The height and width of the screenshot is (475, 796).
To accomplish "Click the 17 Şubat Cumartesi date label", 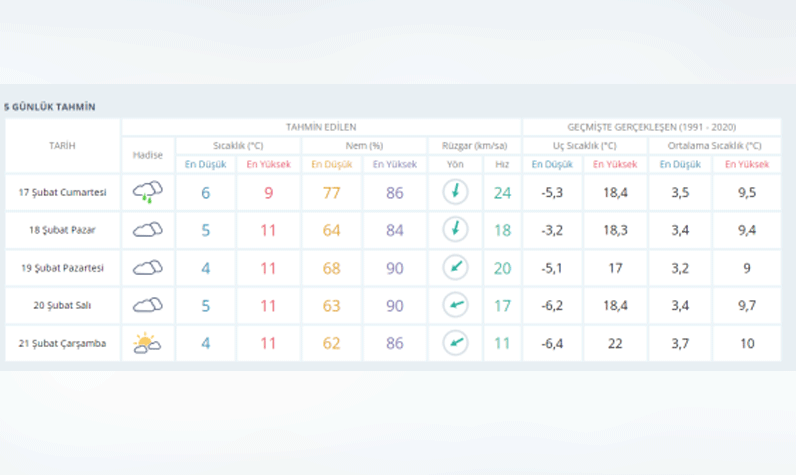I will click(x=62, y=192).
